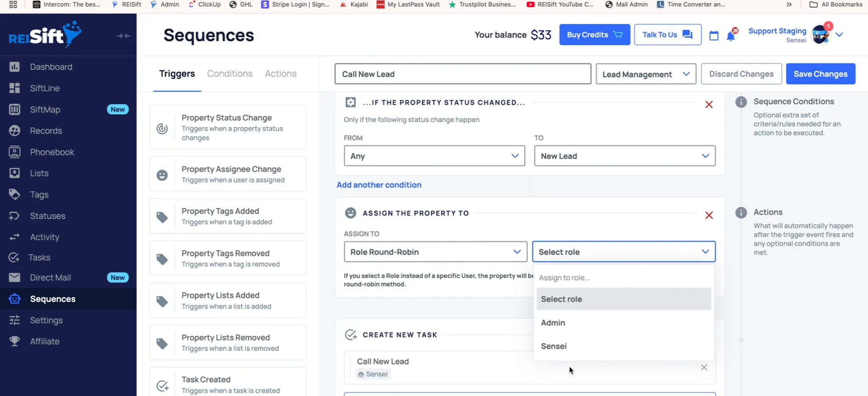
Task: Click the Statuses sidebar icon
Action: (14, 216)
